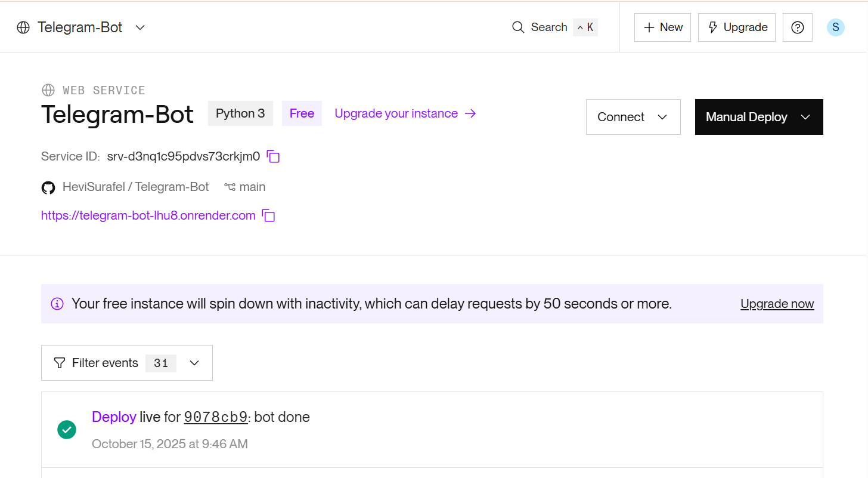Open the help question mark icon

797,27
